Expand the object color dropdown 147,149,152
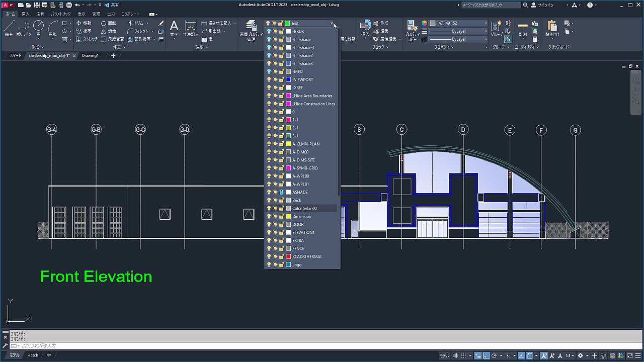Image resolution: width=644 pixels, height=362 pixels. 486,23
